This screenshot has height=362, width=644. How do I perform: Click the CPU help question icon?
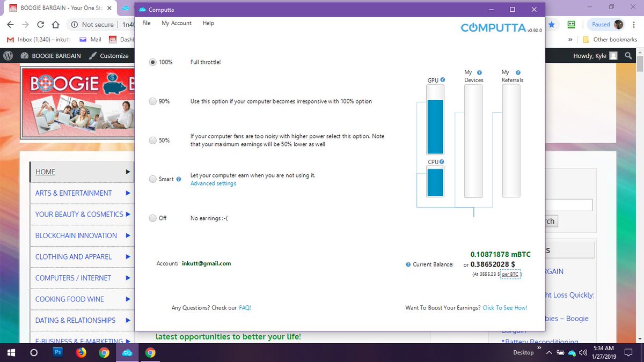(x=443, y=161)
